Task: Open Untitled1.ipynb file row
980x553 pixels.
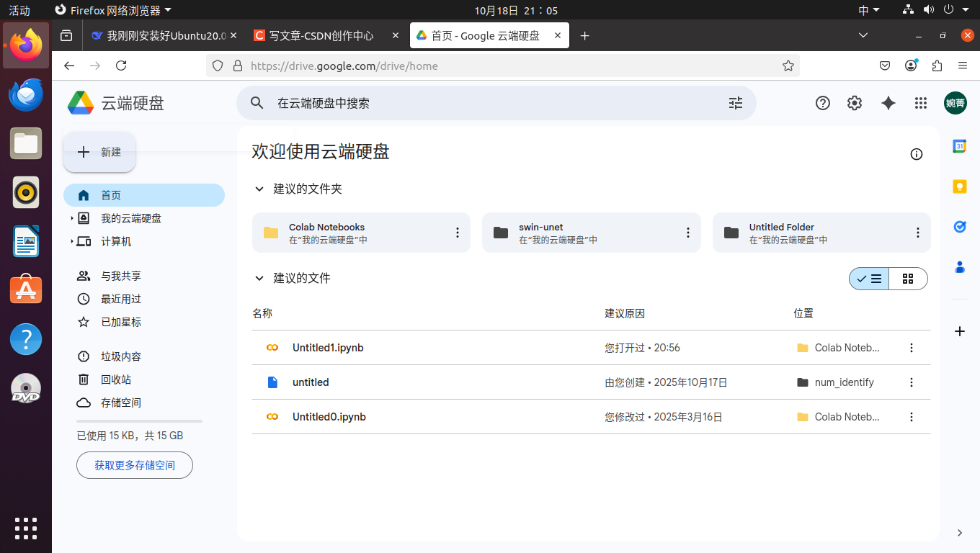Action: [591, 348]
